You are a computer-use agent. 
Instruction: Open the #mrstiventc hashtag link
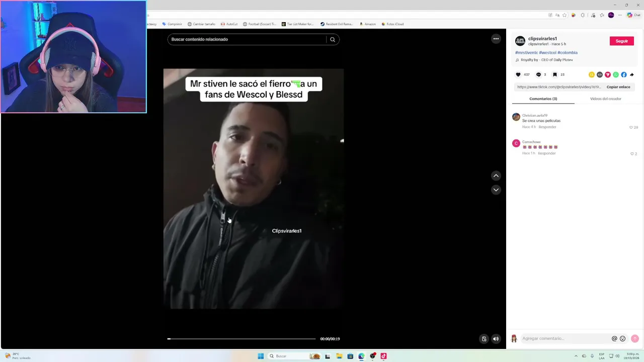[x=526, y=52]
